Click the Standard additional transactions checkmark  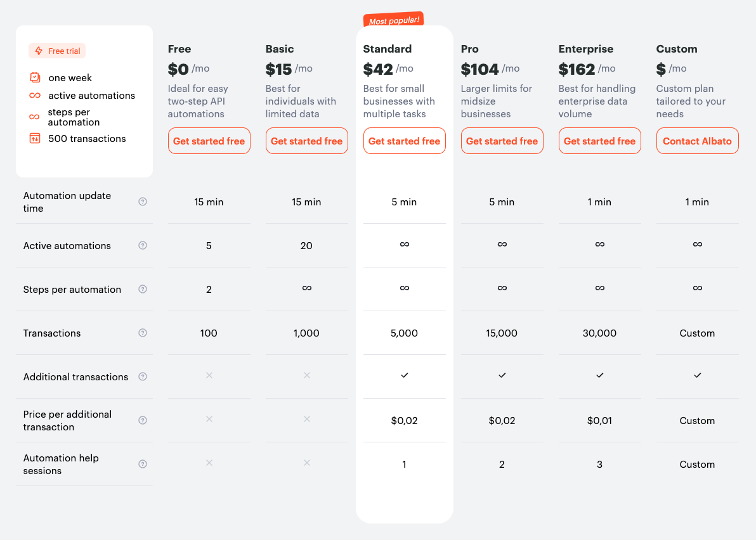tap(404, 375)
